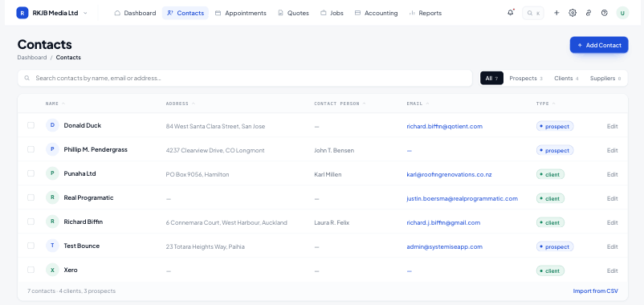Open the header quick search box
The height and width of the screenshot is (305, 644).
click(x=533, y=13)
